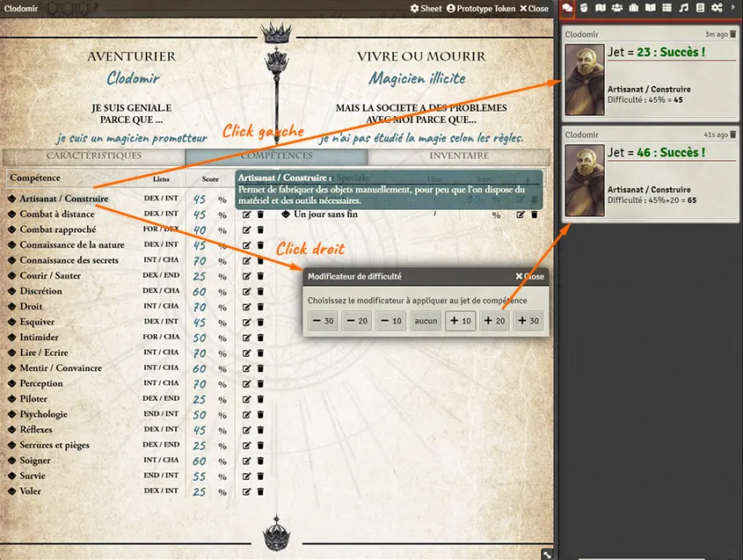Delete the Combat à distance skill
The width and height of the screenshot is (743, 560).
tap(260, 215)
